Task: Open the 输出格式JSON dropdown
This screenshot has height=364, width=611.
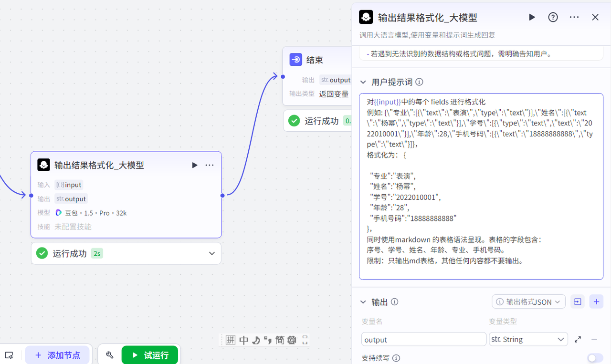Action: [x=528, y=302]
